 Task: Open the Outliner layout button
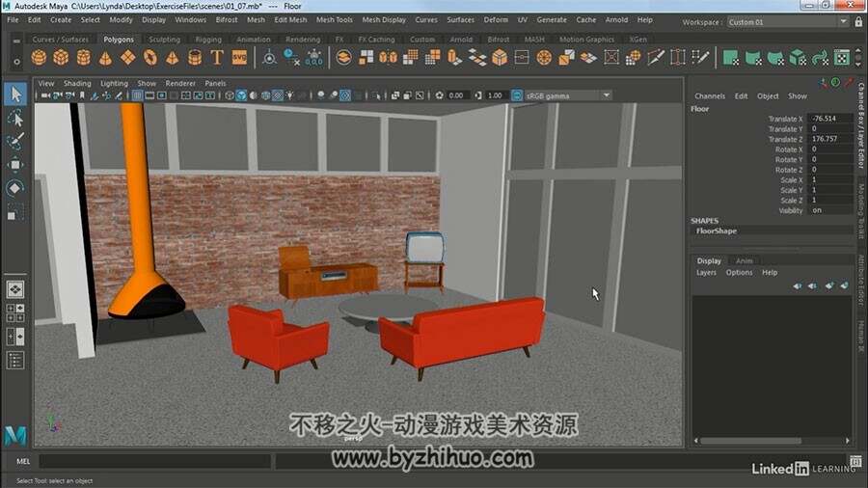point(14,361)
